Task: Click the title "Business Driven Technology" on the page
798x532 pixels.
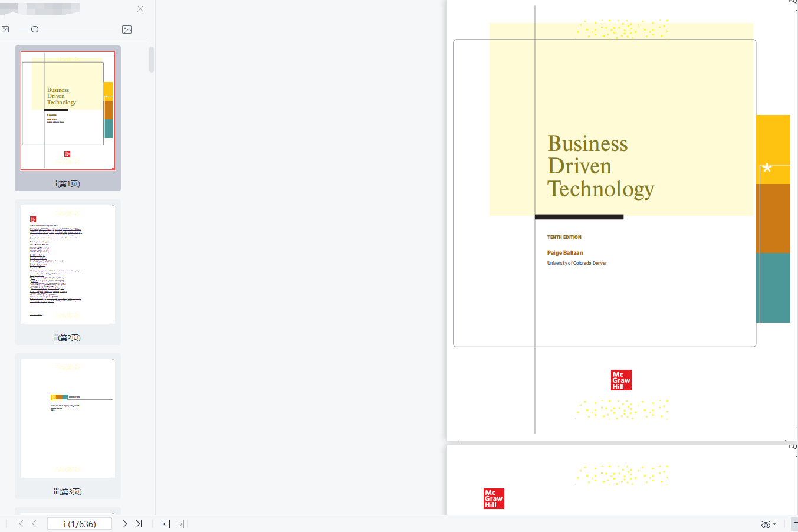Action: (x=601, y=166)
